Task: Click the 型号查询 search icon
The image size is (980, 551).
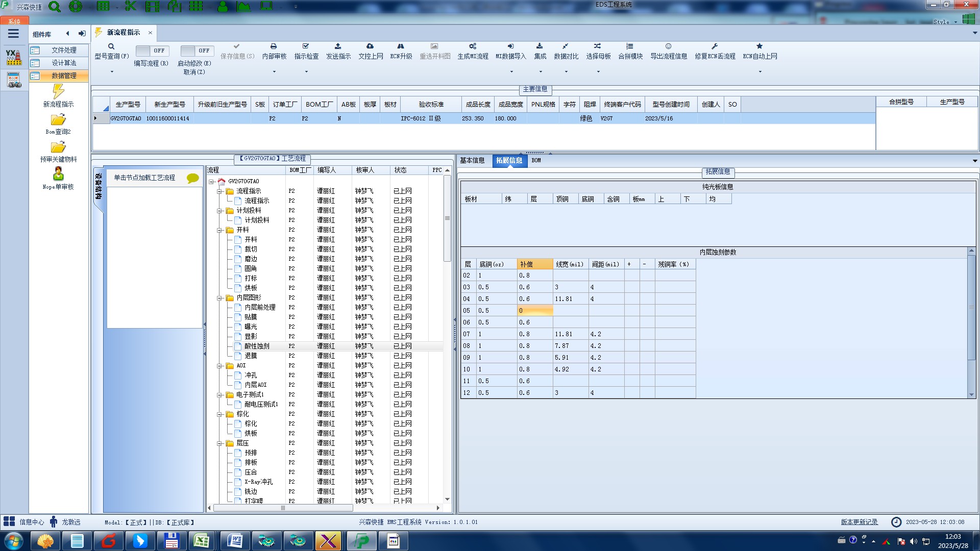Action: (111, 46)
